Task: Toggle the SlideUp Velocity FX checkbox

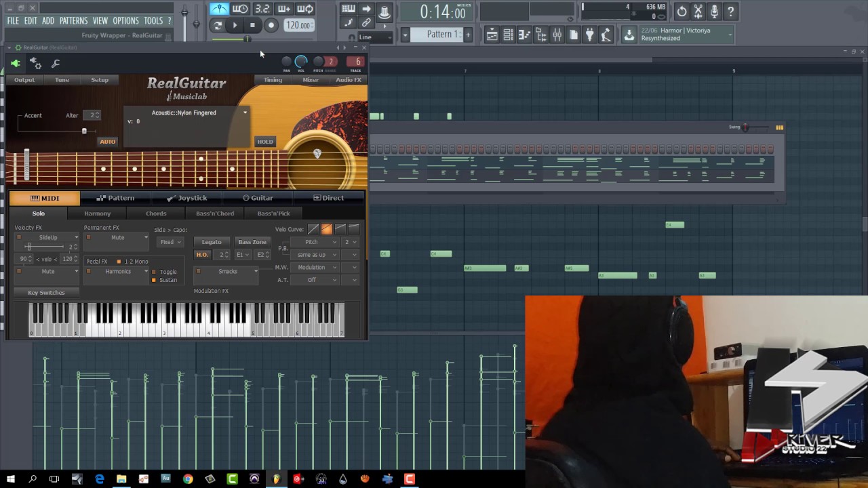Action: coord(19,238)
